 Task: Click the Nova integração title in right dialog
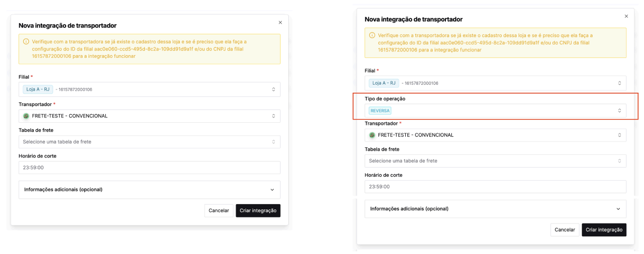pyautogui.click(x=414, y=19)
